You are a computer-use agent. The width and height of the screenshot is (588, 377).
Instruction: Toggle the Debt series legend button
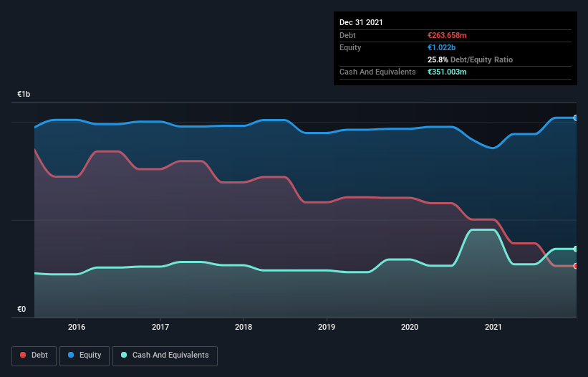click(x=34, y=356)
